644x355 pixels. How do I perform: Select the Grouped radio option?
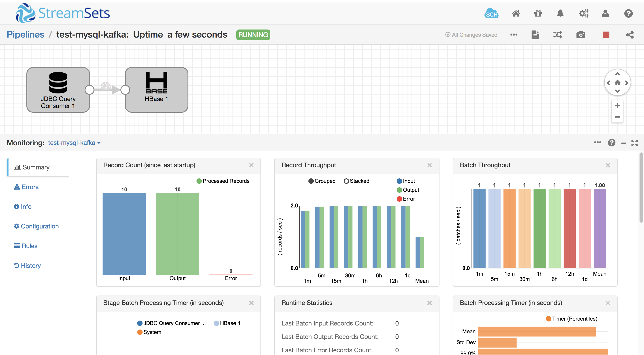click(x=311, y=181)
